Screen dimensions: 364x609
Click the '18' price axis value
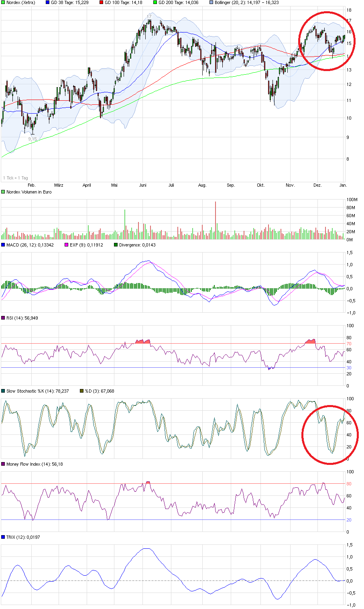click(x=349, y=10)
